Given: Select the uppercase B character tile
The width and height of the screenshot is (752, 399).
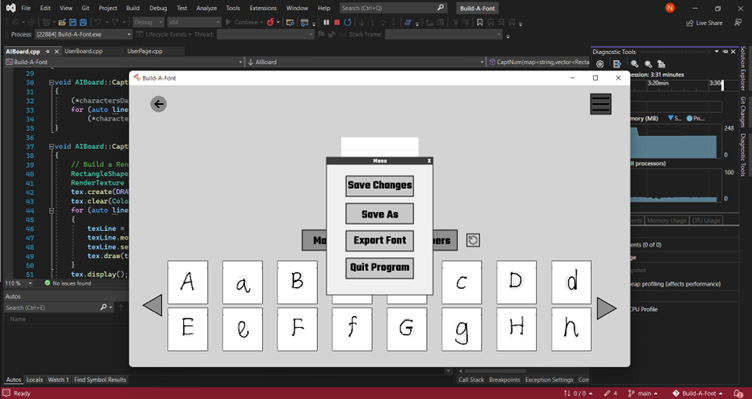Looking at the screenshot, I should click(297, 282).
